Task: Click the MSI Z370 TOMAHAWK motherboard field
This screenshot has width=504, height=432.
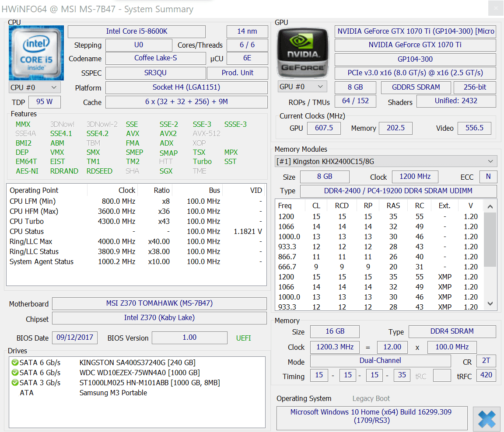Action: [159, 303]
